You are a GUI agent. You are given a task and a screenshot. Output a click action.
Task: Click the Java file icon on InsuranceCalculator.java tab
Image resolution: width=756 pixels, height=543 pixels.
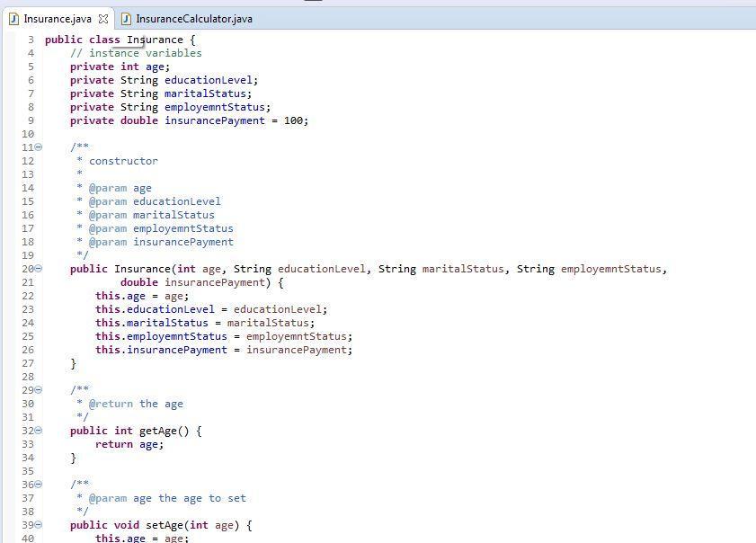pos(126,18)
